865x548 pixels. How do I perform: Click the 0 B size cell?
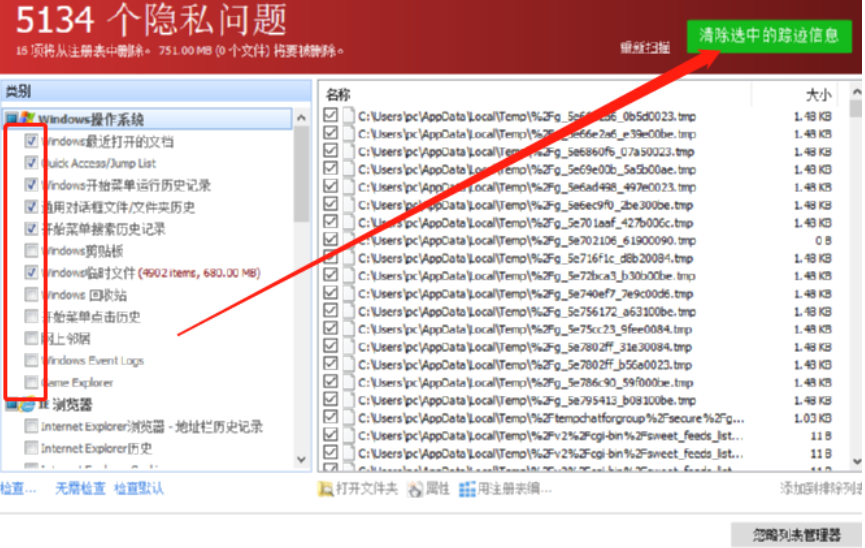click(823, 241)
